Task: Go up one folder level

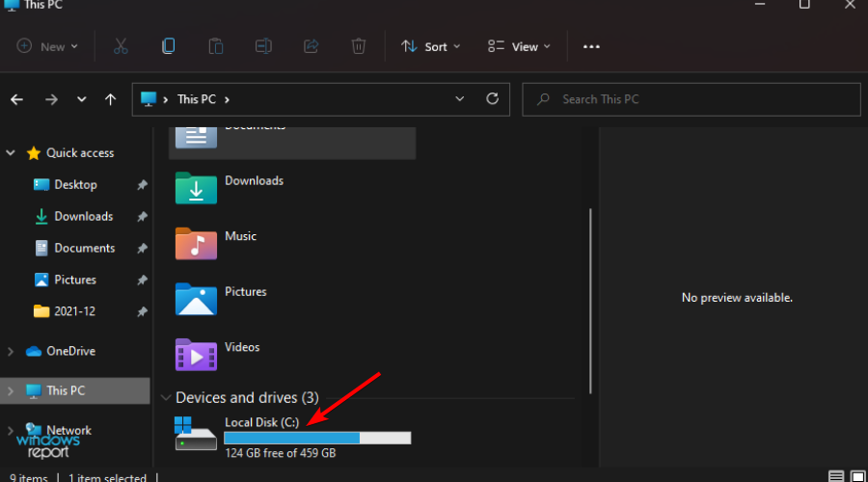Action: click(111, 99)
